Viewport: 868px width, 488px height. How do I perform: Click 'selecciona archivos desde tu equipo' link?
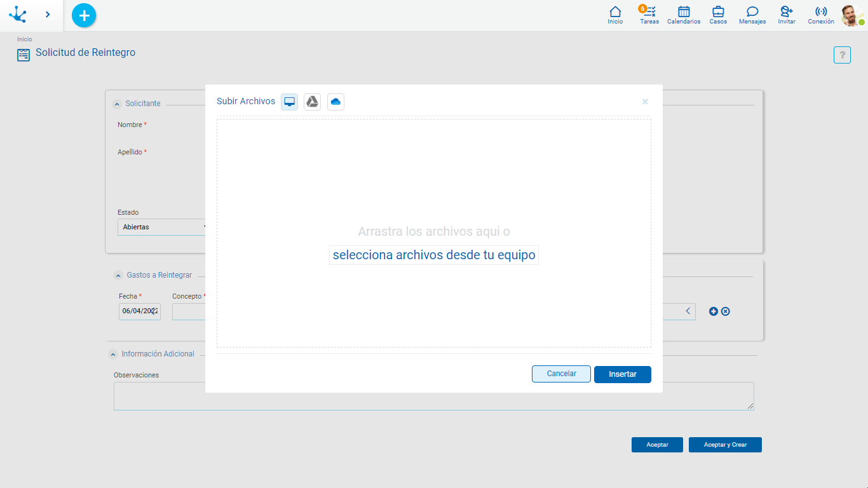(x=434, y=255)
